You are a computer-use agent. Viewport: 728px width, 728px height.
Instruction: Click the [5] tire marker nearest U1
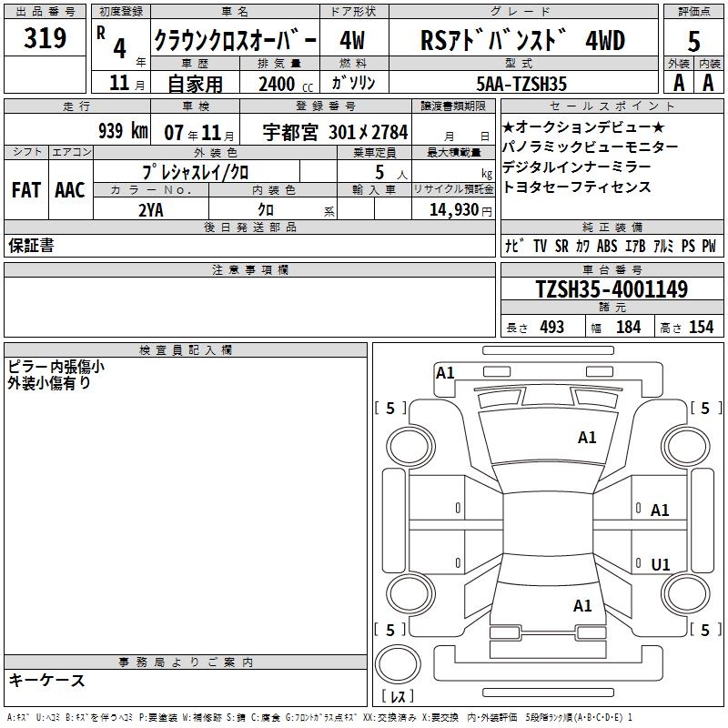[706, 630]
